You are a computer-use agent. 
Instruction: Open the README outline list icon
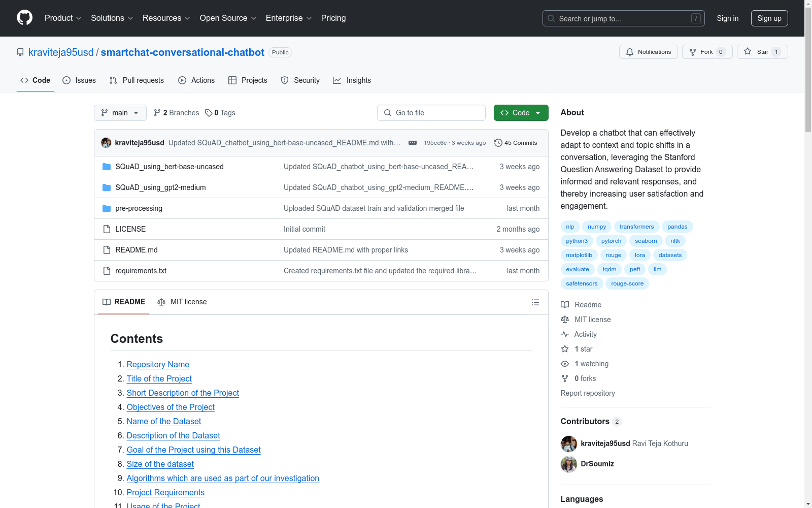tap(535, 302)
